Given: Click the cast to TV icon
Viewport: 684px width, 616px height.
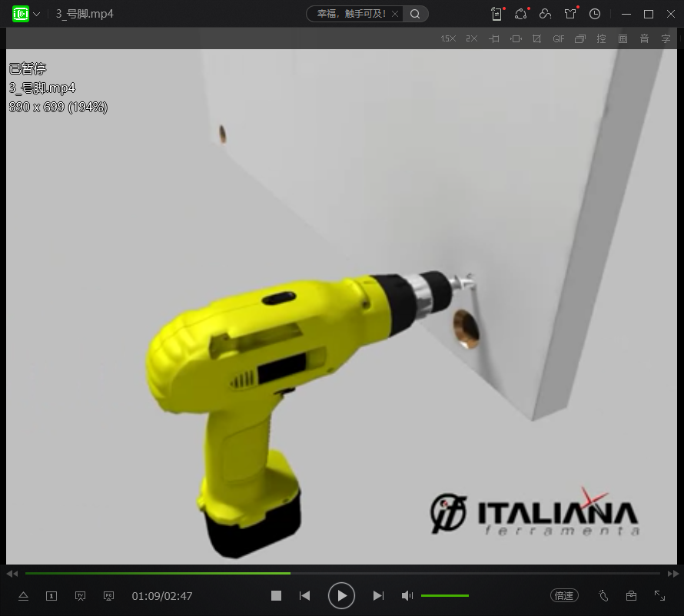Looking at the screenshot, I should (80, 596).
